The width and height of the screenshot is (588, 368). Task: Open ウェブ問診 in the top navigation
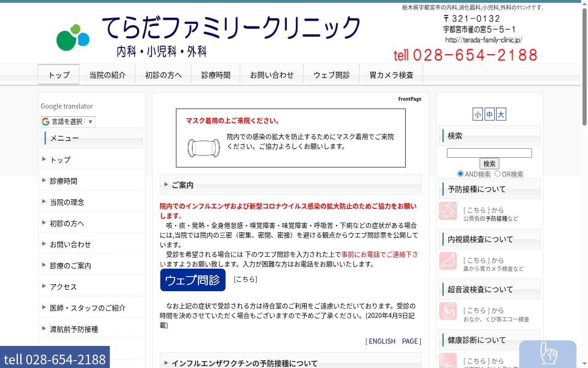[x=332, y=75]
